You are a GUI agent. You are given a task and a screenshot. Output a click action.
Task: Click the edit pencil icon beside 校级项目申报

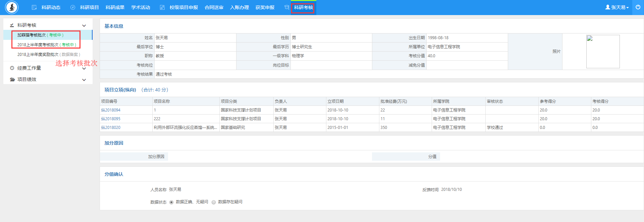pos(162,7)
